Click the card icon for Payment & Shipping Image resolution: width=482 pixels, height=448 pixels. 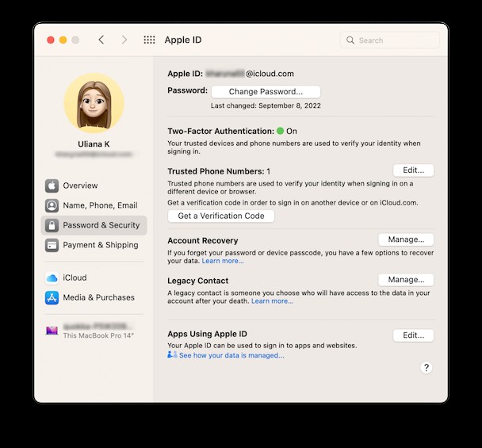52,245
